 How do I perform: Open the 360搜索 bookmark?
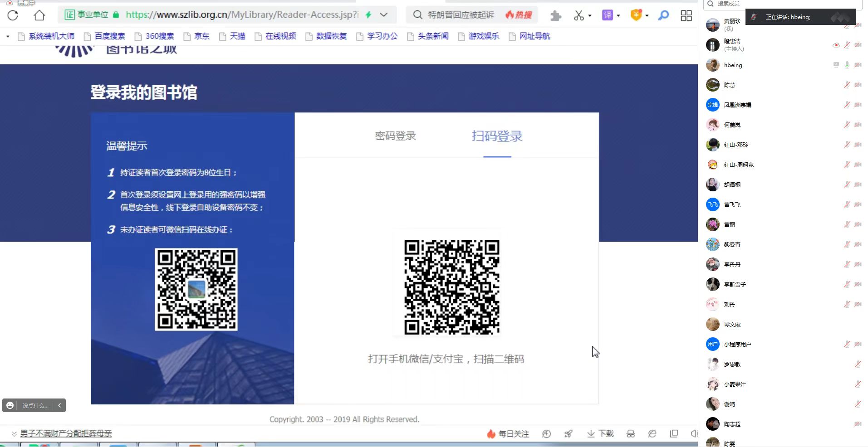[154, 36]
